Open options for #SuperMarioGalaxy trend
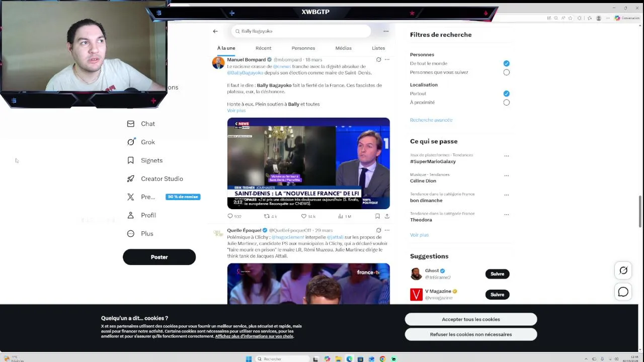This screenshot has height=362, width=644. (506, 156)
